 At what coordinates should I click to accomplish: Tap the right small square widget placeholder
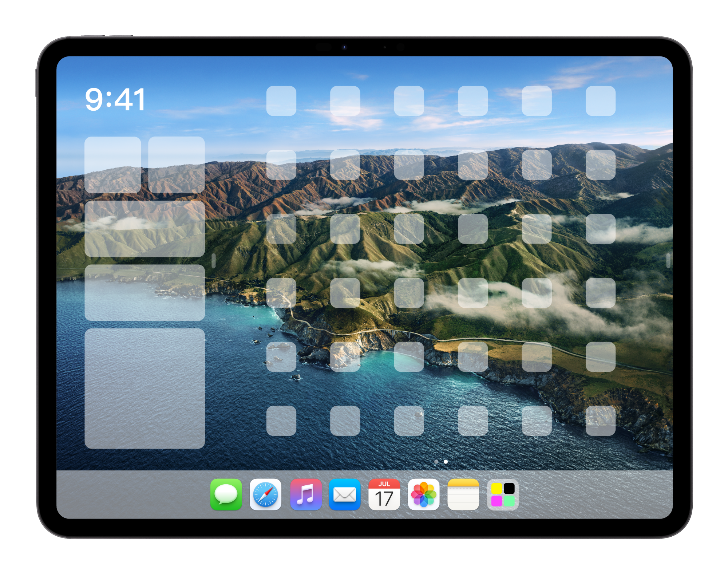(177, 165)
